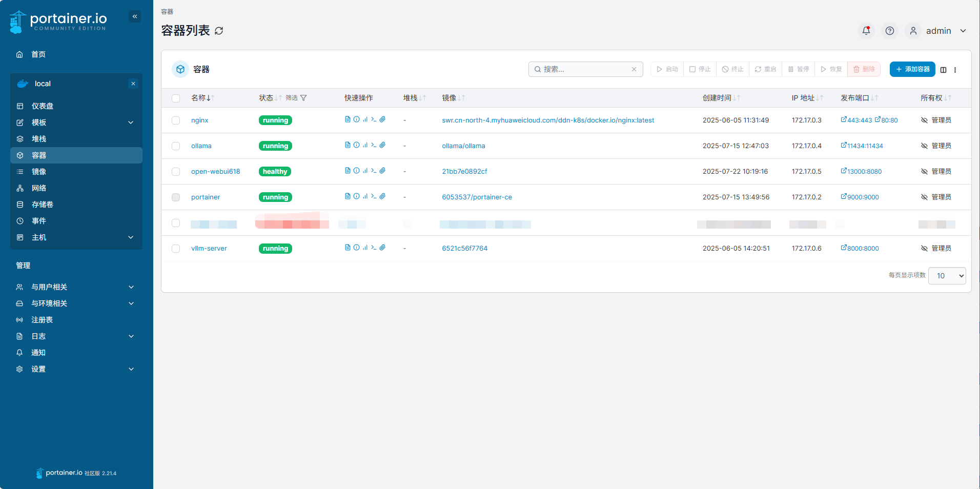The width and height of the screenshot is (980, 489).
Task: Go to 首页 in sidebar
Action: 76,54
